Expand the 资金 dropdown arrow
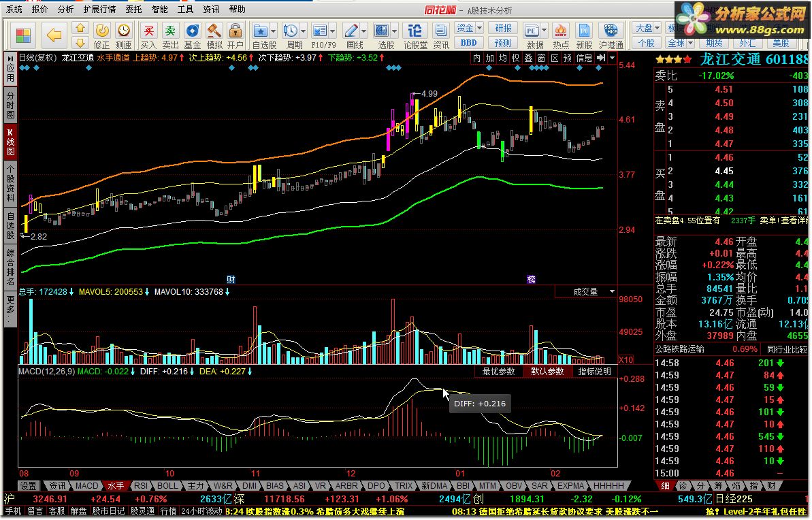 pyautogui.click(x=480, y=28)
